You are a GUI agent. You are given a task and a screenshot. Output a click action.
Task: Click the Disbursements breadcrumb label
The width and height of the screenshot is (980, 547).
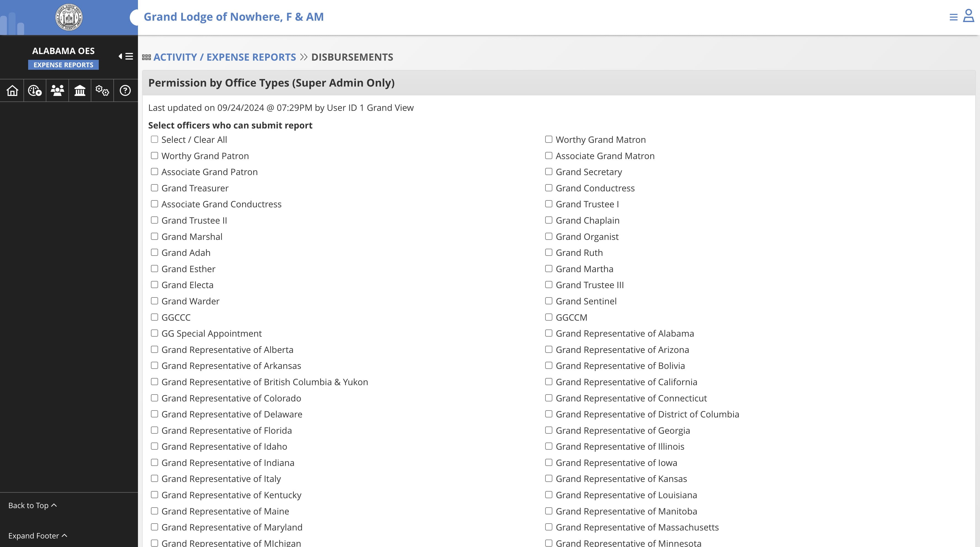(x=352, y=57)
